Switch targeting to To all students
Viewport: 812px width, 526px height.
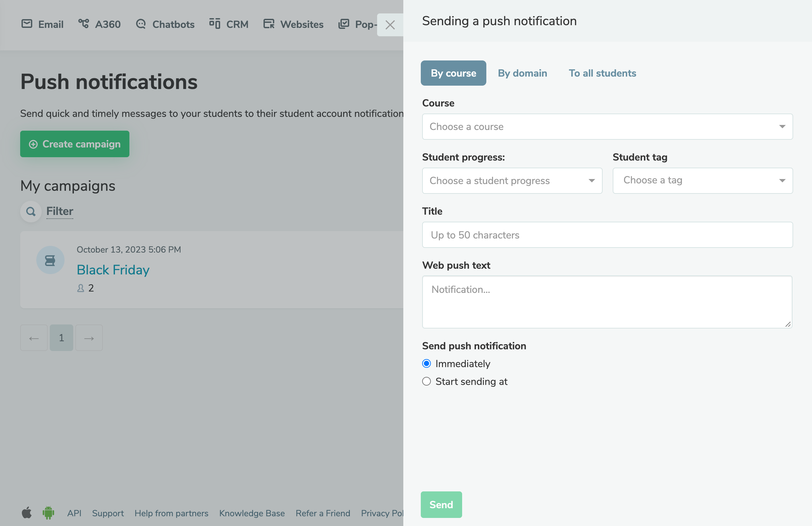point(602,73)
